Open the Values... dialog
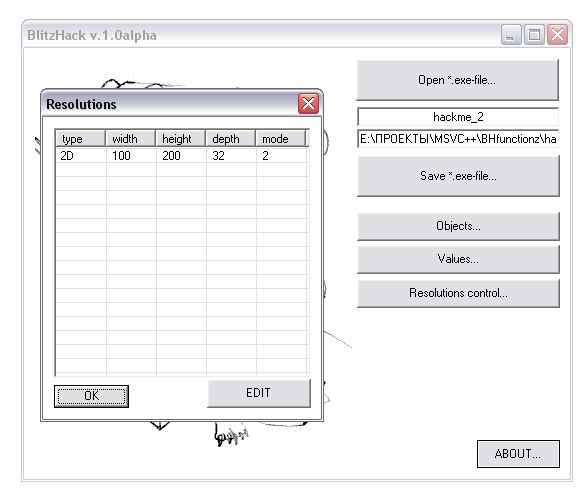The height and width of the screenshot is (503, 583). pos(458,259)
